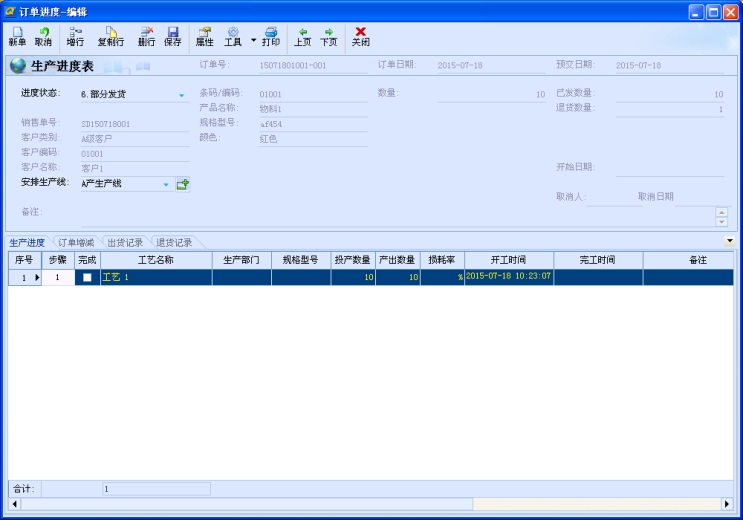Click the 投产数量 column header
Screen dimensions: 743x520
[x=353, y=260]
